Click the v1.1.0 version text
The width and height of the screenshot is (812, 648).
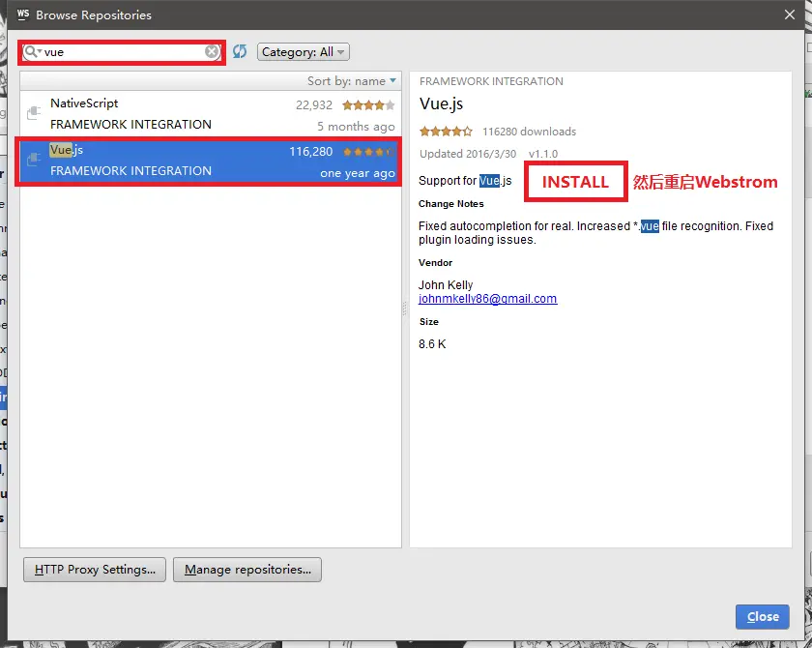point(543,154)
